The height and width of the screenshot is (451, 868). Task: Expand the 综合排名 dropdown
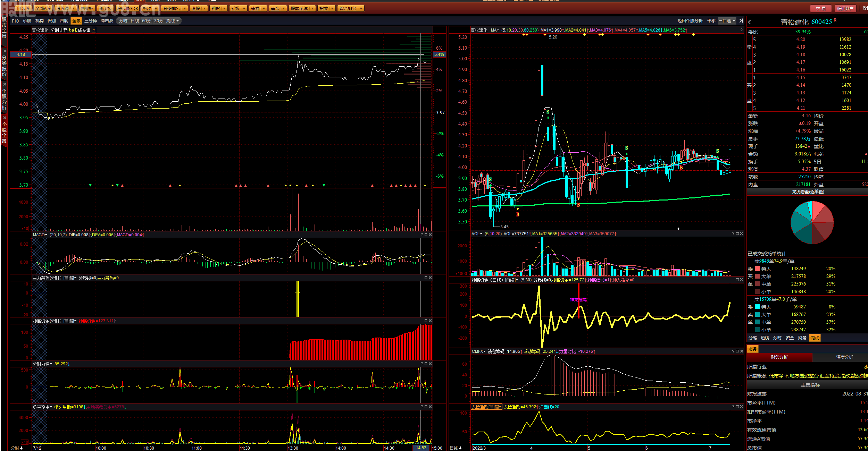[x=361, y=8]
